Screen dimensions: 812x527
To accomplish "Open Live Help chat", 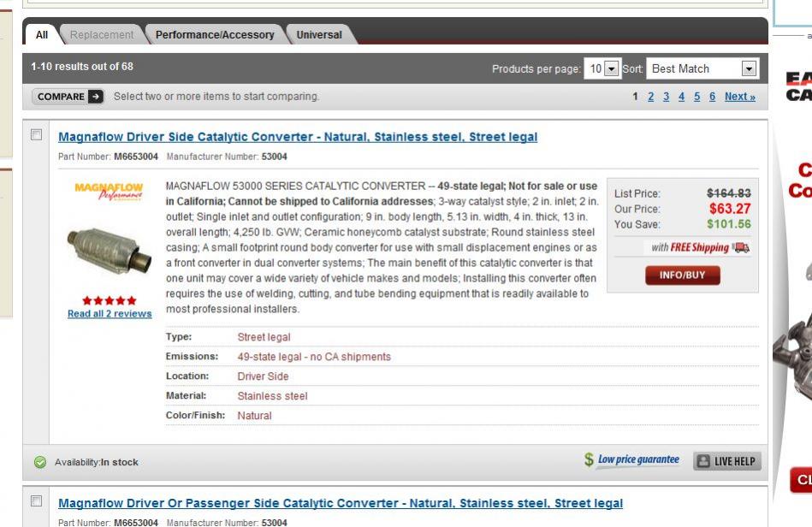I will tap(726, 461).
